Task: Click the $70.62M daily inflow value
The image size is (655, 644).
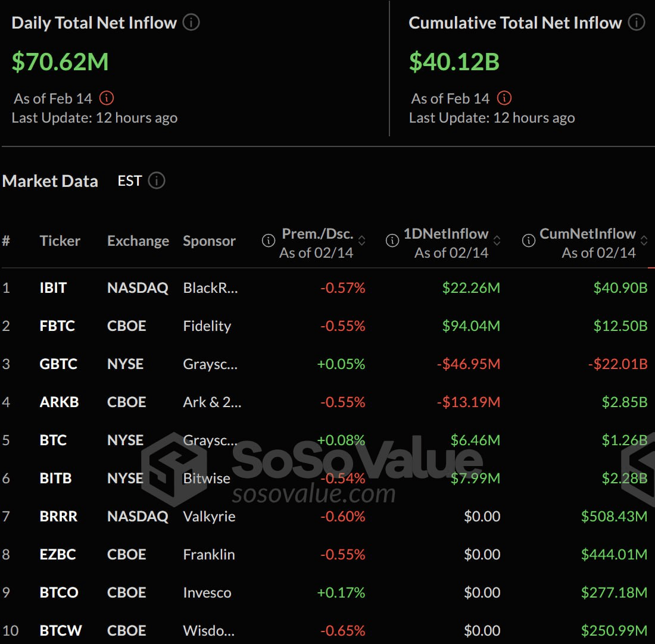Action: pyautogui.click(x=60, y=62)
